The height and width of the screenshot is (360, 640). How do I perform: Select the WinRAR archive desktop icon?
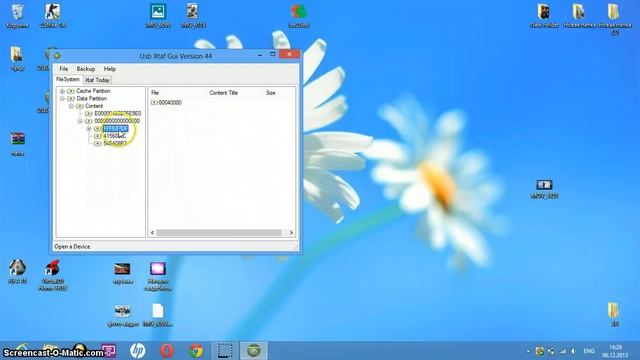pos(17,144)
